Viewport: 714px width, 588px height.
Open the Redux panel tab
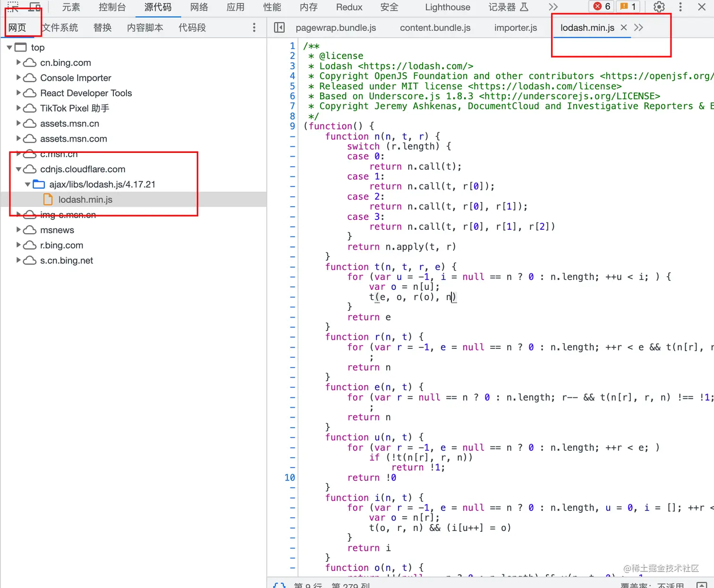tap(349, 7)
